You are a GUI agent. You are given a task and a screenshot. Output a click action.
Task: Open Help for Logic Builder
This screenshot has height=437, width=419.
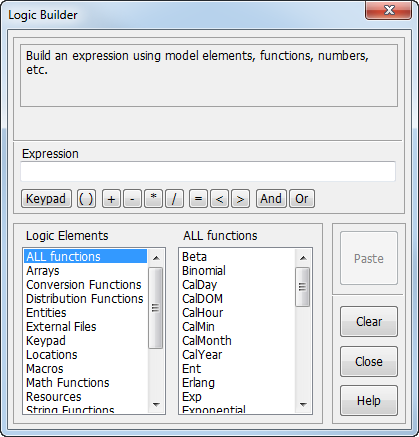(x=369, y=400)
